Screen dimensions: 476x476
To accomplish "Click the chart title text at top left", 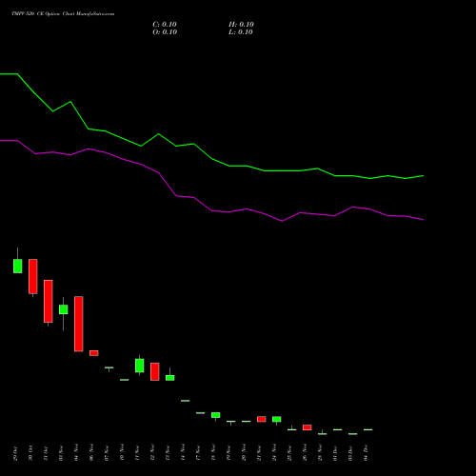I will tap(63, 14).
